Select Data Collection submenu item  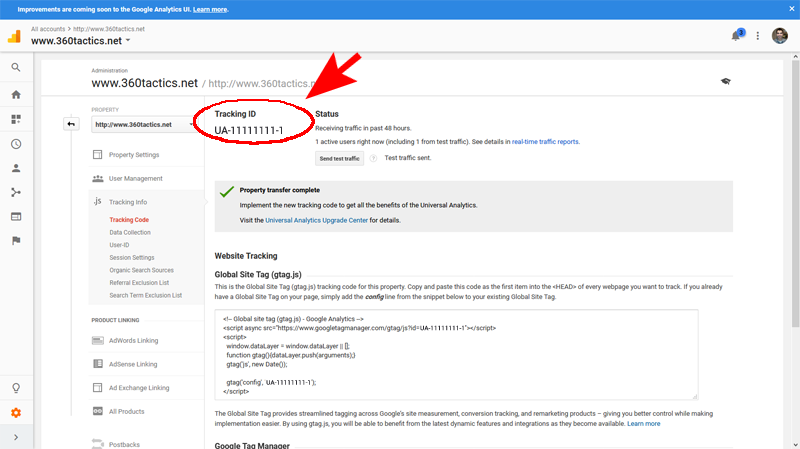(x=130, y=233)
